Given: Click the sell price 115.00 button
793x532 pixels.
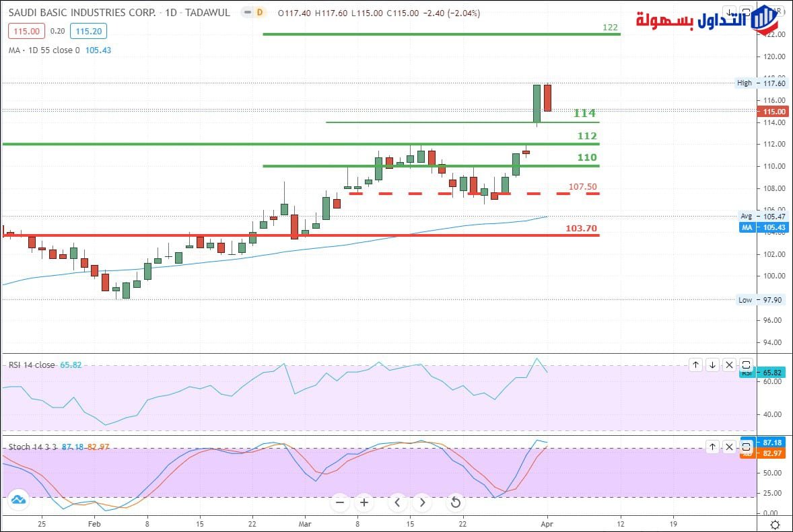Looking at the screenshot, I should point(26,32).
